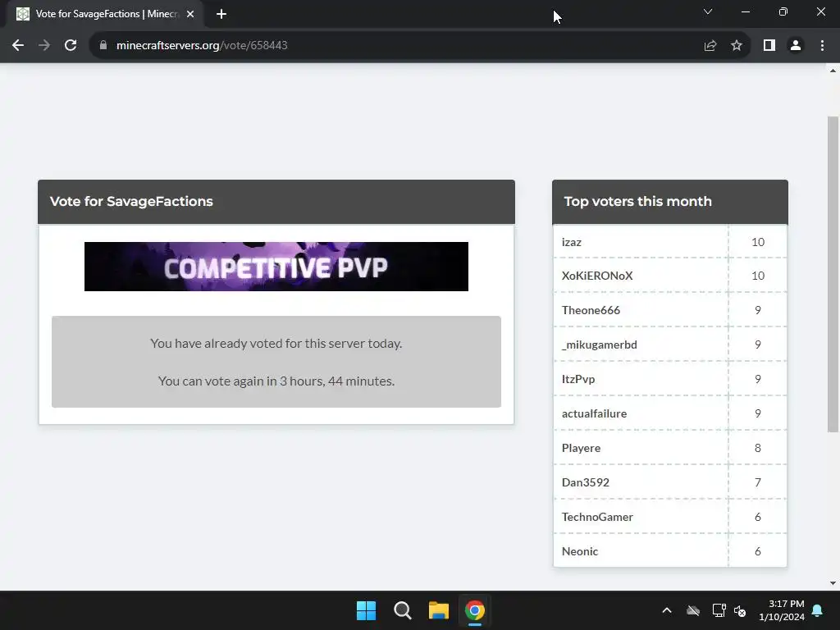
Task: Open File Explorer from taskbar
Action: tap(439, 610)
